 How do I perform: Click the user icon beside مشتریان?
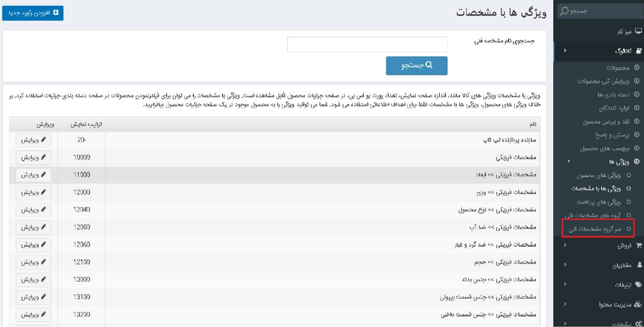point(638,265)
